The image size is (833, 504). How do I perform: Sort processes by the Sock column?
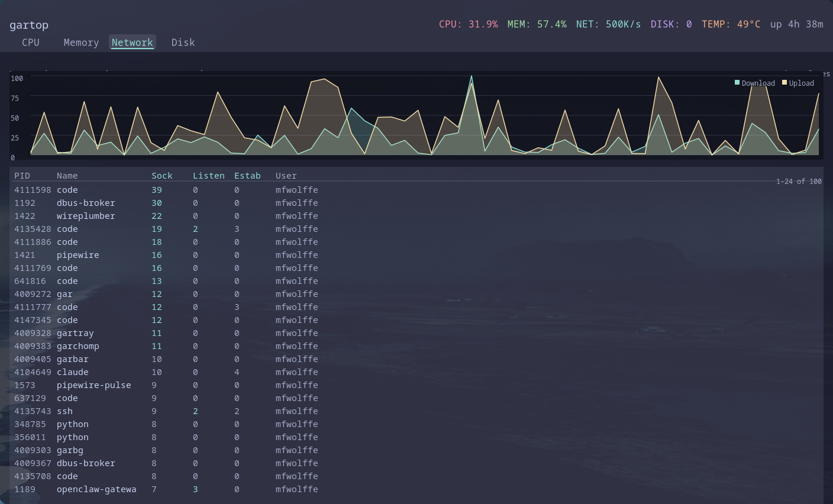[162, 175]
